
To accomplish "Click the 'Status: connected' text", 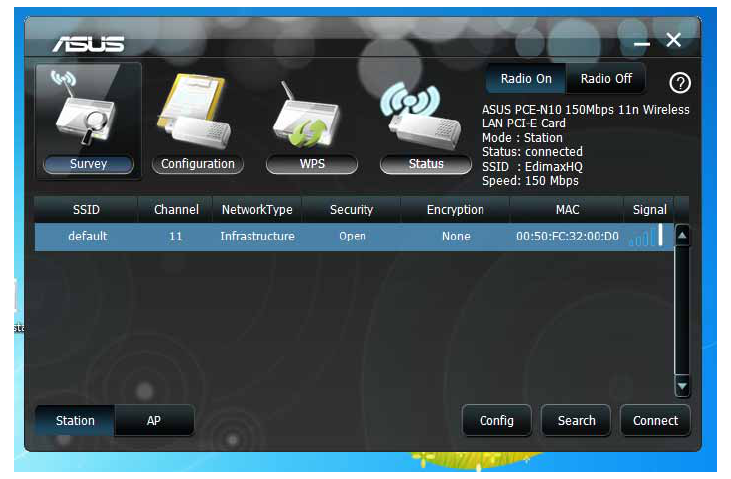I will (532, 152).
